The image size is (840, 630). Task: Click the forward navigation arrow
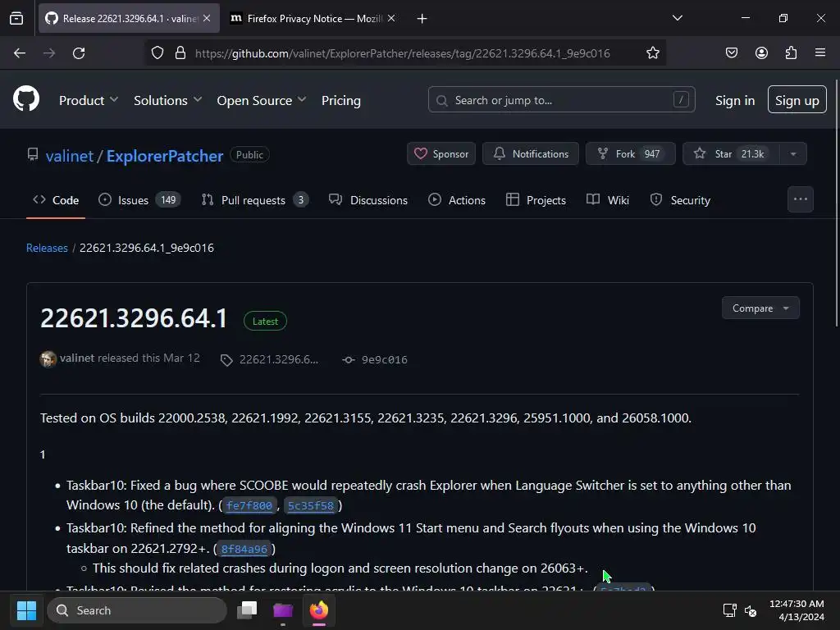[x=49, y=53]
